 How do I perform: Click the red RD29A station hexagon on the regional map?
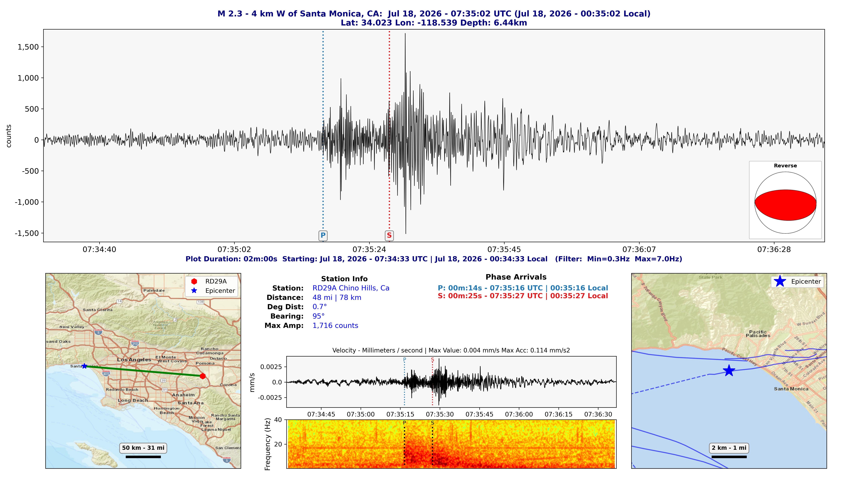click(203, 376)
